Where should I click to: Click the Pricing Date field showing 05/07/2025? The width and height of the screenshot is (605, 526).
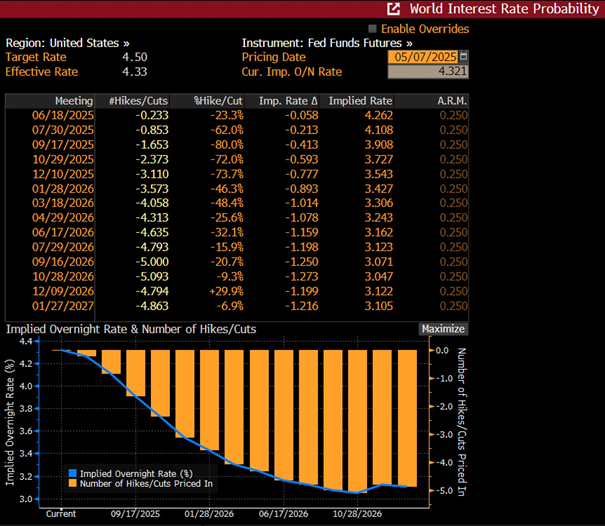click(422, 57)
